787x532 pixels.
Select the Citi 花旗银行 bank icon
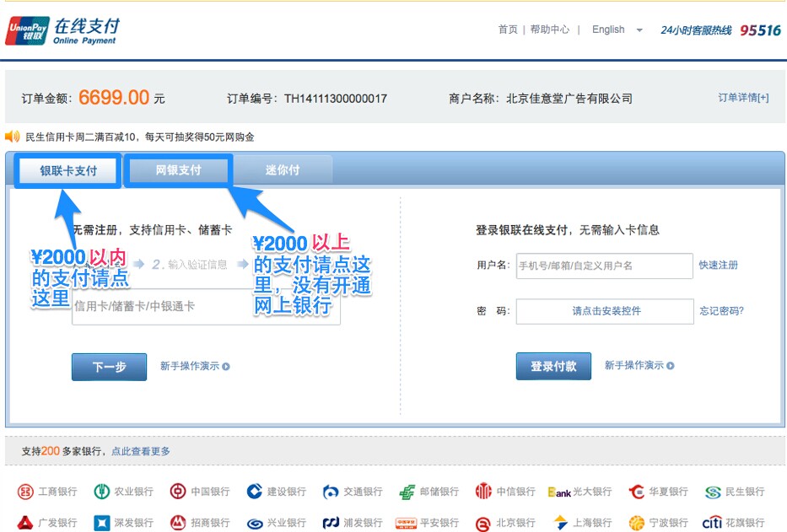tap(712, 523)
